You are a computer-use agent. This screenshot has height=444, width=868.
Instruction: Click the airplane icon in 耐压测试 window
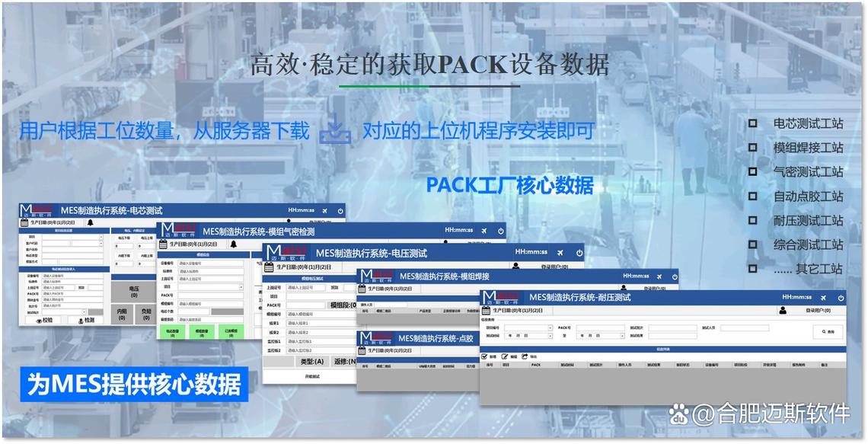tap(823, 298)
